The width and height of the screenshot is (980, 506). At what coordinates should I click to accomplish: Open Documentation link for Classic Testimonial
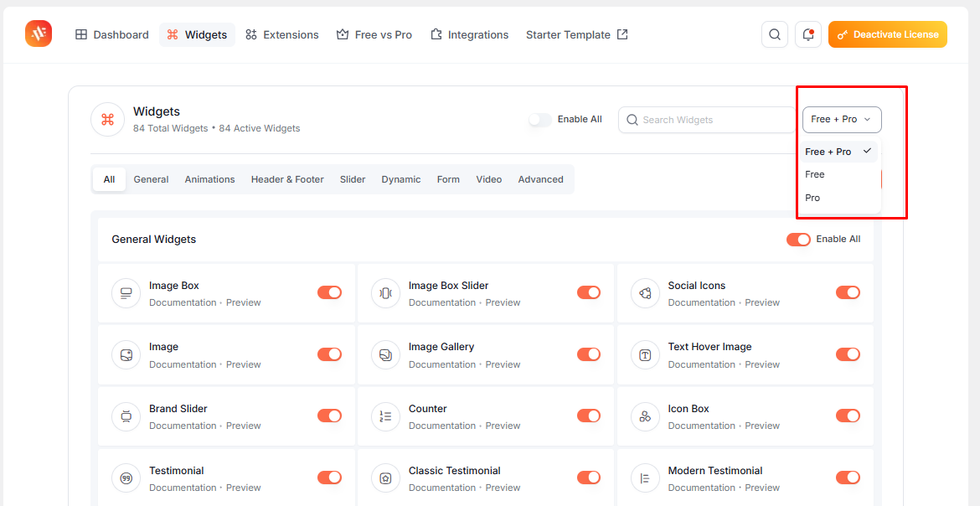[442, 488]
